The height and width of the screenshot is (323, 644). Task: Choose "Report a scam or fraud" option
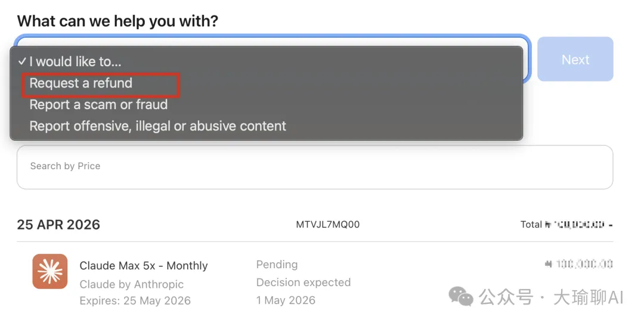[x=98, y=105]
